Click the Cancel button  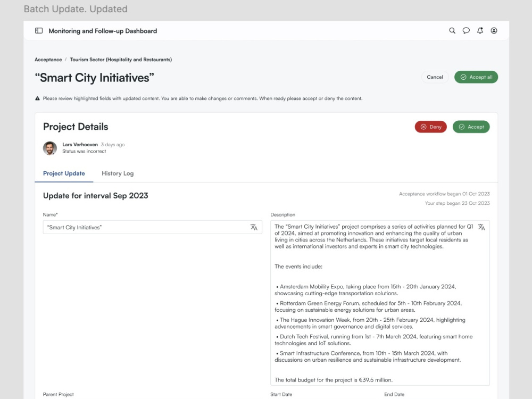coord(435,77)
